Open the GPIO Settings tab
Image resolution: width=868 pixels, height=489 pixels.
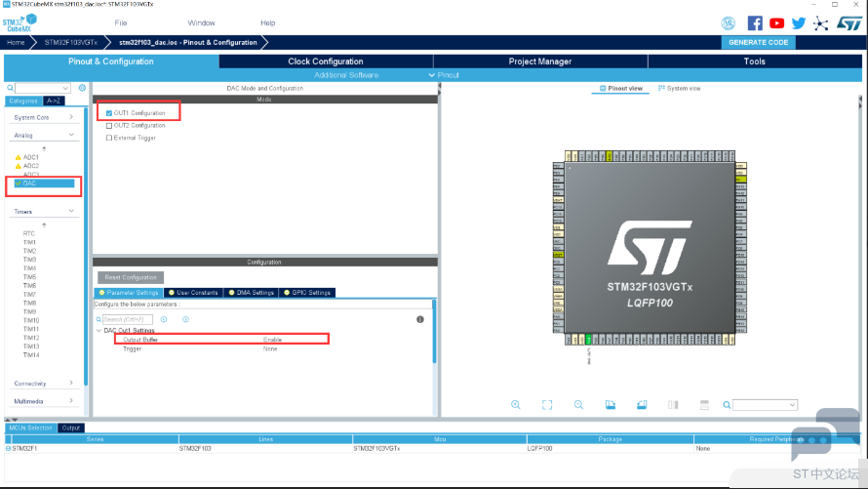pyautogui.click(x=307, y=293)
